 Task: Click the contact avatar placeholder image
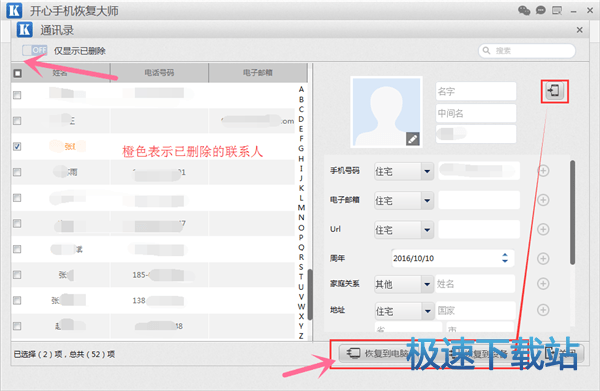[386, 112]
